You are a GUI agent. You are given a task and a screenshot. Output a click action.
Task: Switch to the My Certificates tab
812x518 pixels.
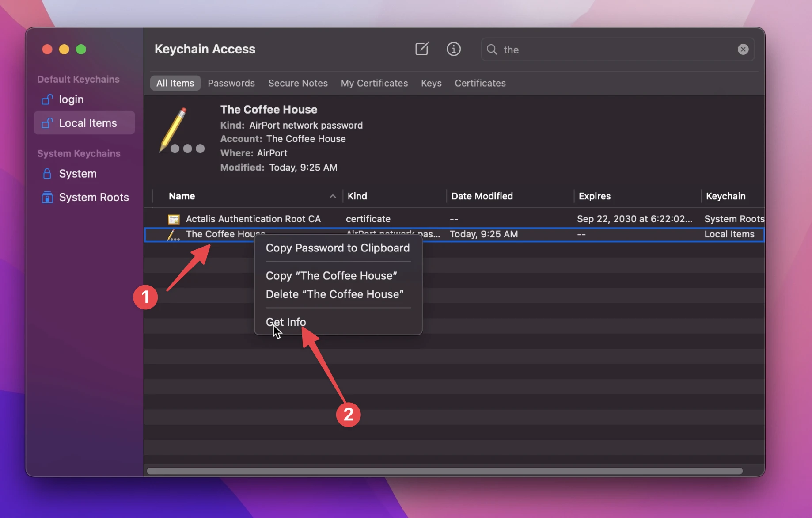point(374,83)
